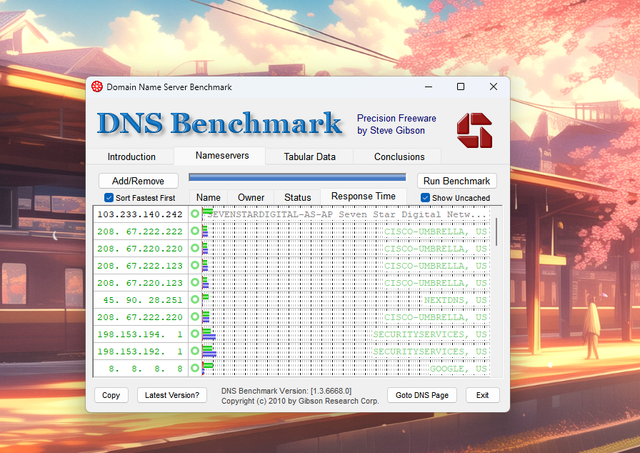640x453 pixels.
Task: Click the response time bars for 198.153.192.1
Action: tap(209, 351)
